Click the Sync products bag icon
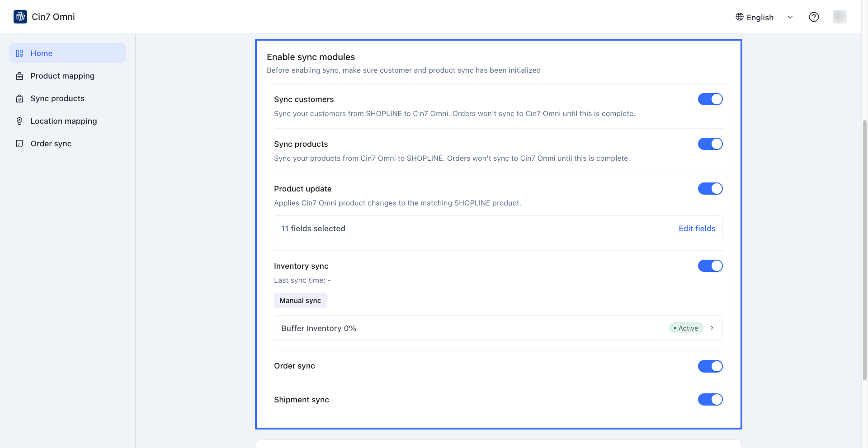The height and width of the screenshot is (448, 868). tap(19, 98)
